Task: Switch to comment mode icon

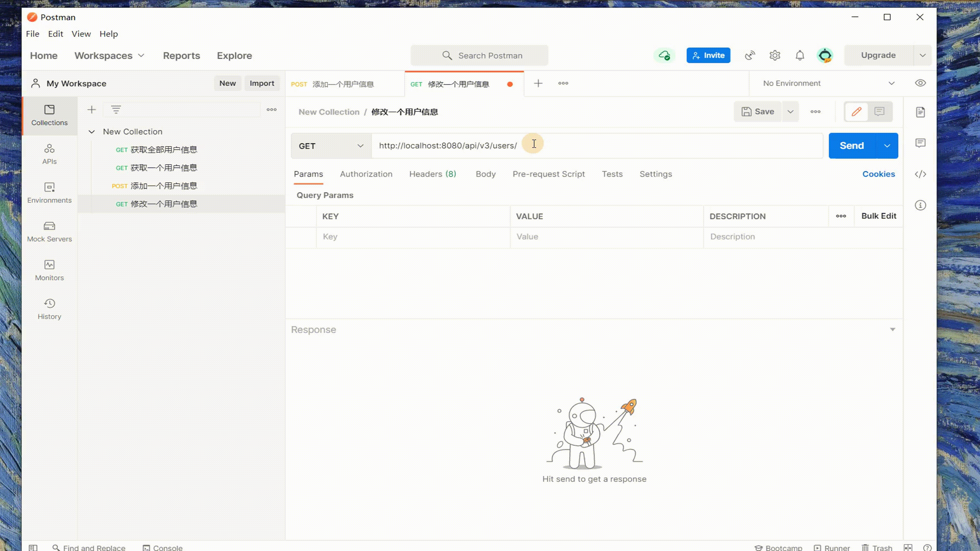Action: click(879, 111)
